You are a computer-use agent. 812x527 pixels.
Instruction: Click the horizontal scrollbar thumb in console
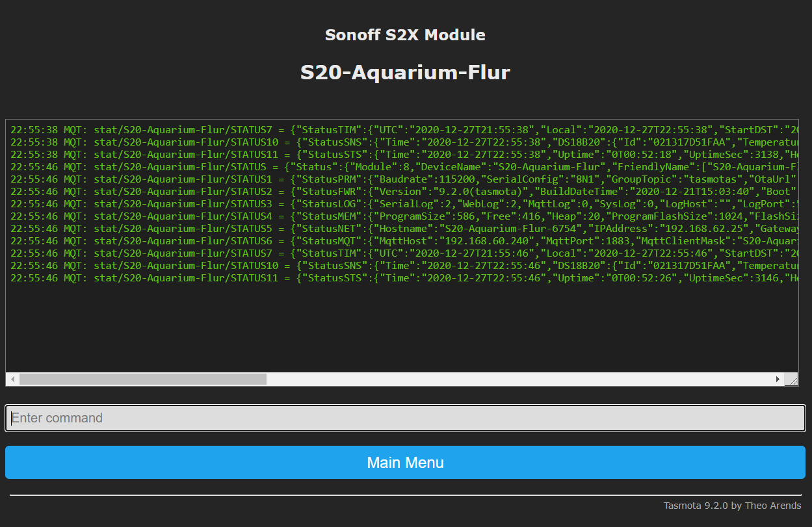pos(143,379)
